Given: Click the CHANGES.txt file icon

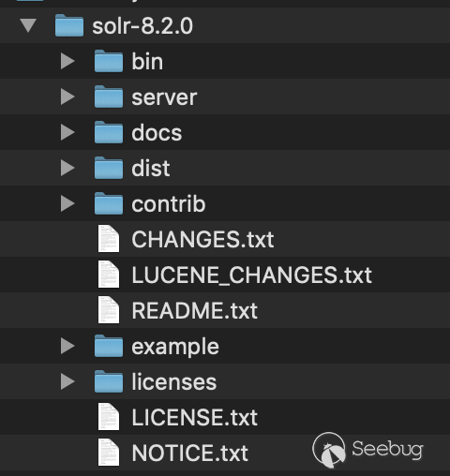Looking at the screenshot, I should click(x=109, y=239).
